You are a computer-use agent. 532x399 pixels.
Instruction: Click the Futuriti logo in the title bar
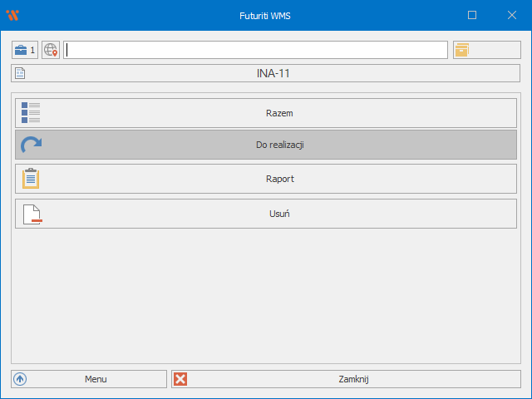[x=12, y=15]
